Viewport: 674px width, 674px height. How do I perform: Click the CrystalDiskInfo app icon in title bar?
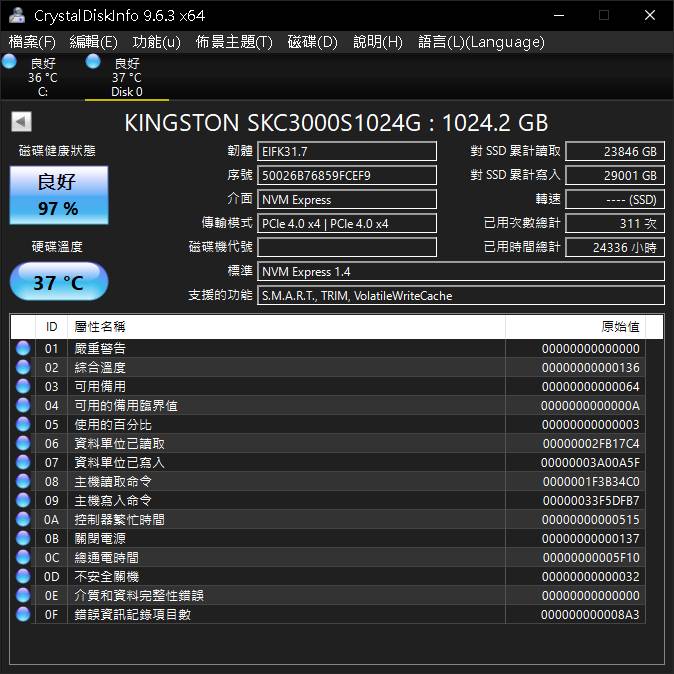pyautogui.click(x=16, y=15)
